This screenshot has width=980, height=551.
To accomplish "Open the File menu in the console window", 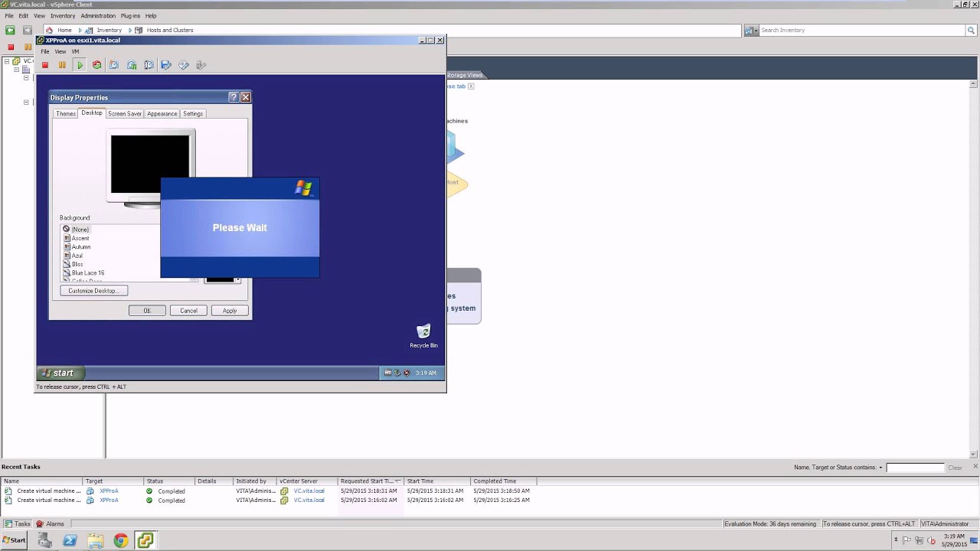I will 45,51.
